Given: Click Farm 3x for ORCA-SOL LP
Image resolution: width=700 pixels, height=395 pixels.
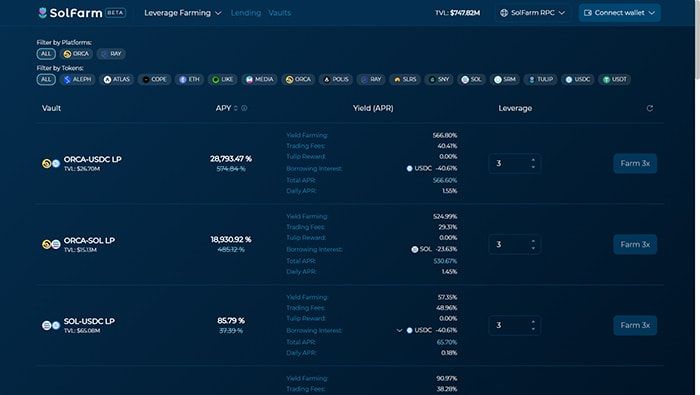Looking at the screenshot, I should coord(635,245).
